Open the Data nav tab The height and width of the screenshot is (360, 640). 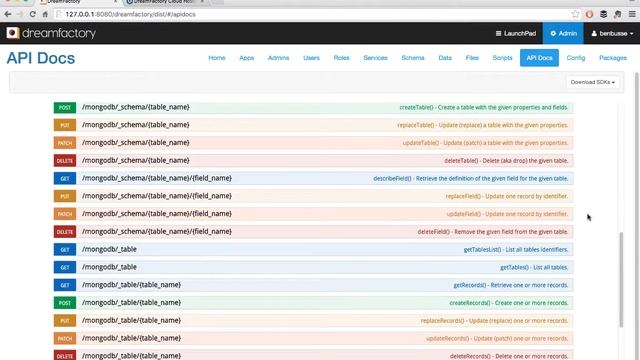pyautogui.click(x=445, y=58)
